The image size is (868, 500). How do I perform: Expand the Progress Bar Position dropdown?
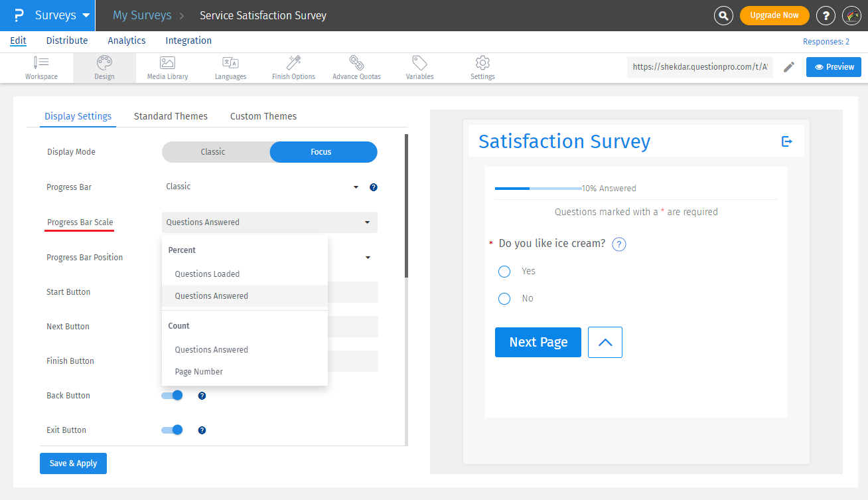[x=368, y=258]
